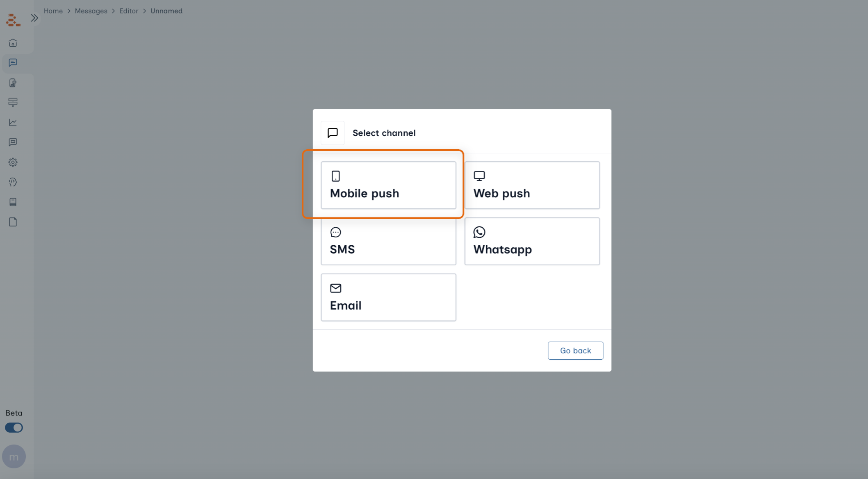Screen dimensions: 868x479
Task: Open the stacked campaigns sidebar icon
Action: point(13,103)
